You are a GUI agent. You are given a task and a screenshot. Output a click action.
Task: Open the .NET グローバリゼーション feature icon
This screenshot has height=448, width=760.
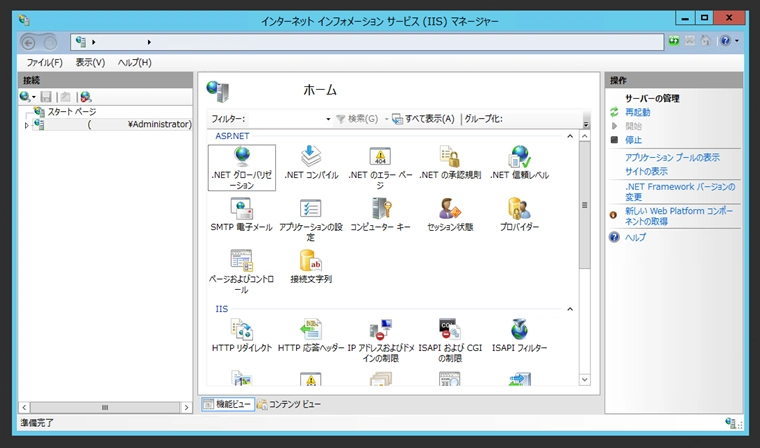point(241,167)
